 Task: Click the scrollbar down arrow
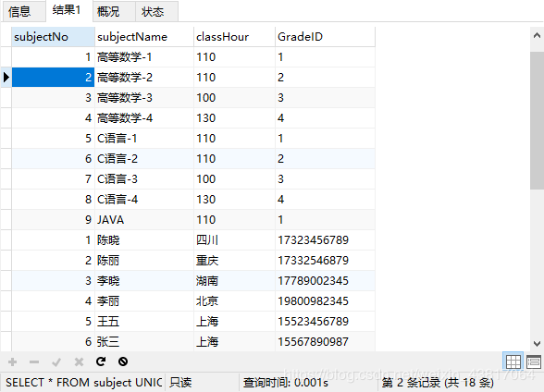pyautogui.click(x=537, y=344)
